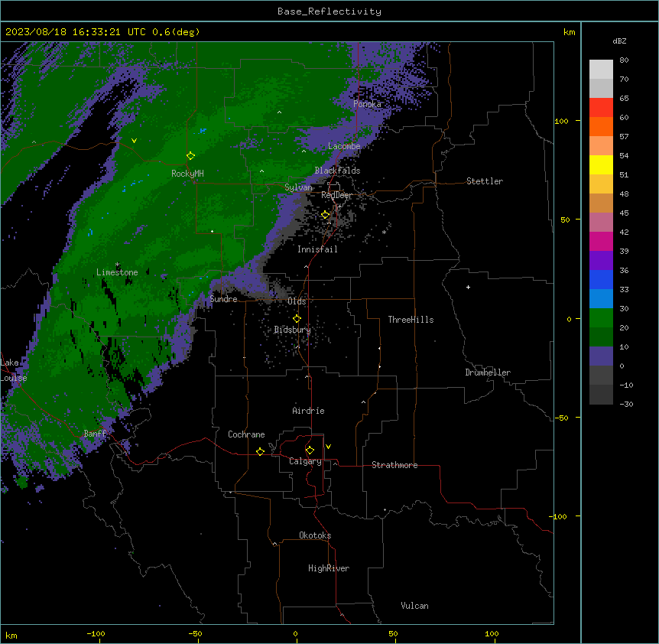
Task: Select the bright yellow swatch in dBZ legend
Action: [x=601, y=164]
